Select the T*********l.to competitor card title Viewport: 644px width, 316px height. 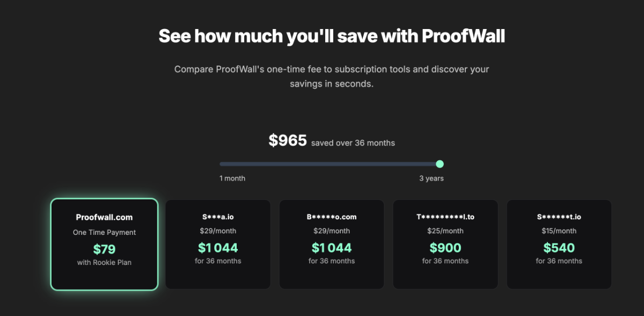pyautogui.click(x=445, y=217)
